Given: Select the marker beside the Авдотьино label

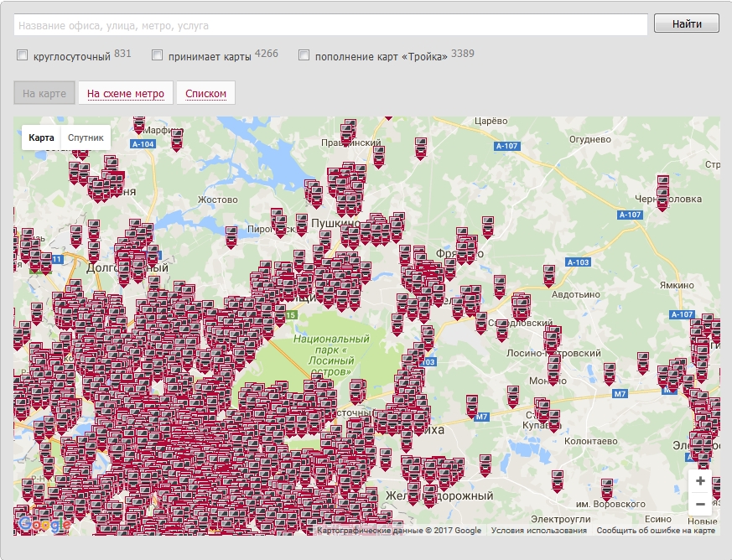Looking at the screenshot, I should coord(548,273).
